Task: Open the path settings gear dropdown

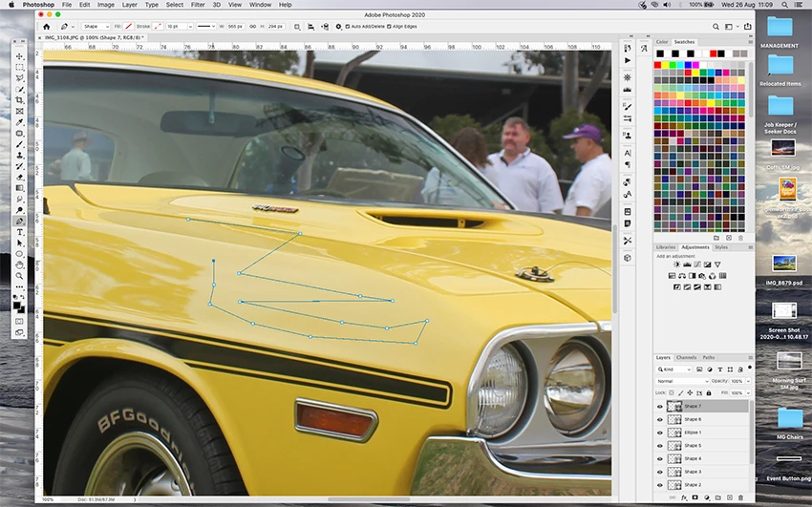Action: [x=339, y=27]
